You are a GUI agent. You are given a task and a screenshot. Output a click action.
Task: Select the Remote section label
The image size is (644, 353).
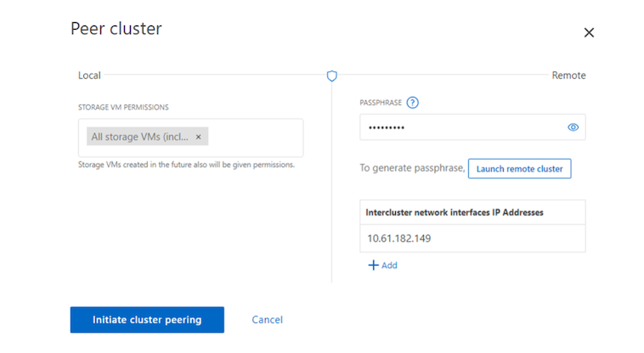click(x=568, y=76)
